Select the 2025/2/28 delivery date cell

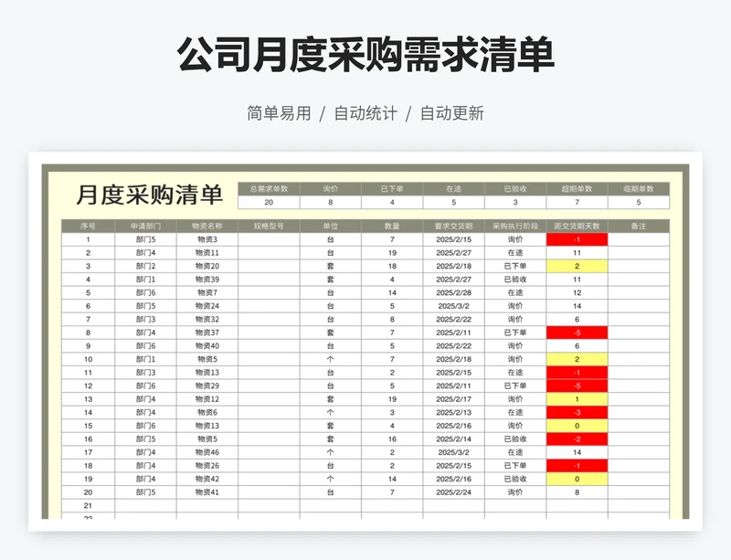pos(453,293)
